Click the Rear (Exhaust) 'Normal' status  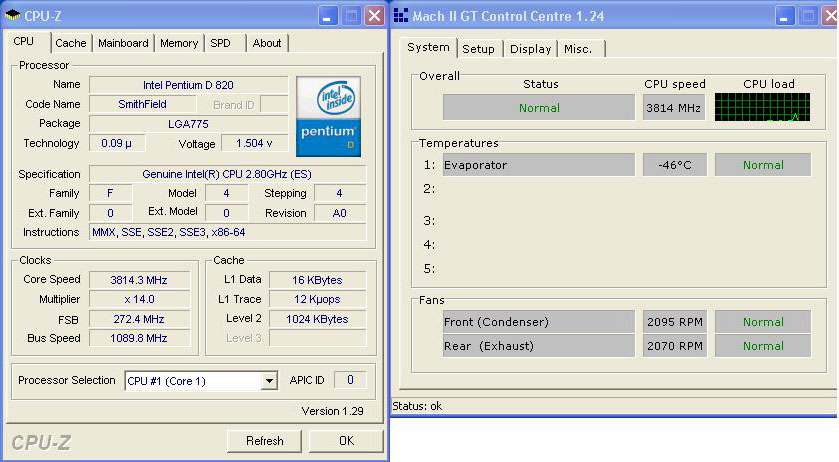pyautogui.click(x=763, y=346)
